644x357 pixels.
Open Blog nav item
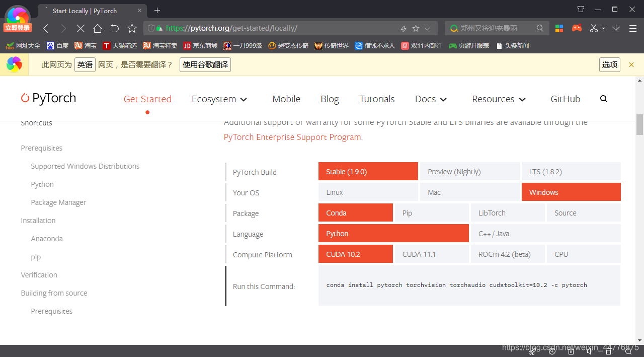[330, 99]
